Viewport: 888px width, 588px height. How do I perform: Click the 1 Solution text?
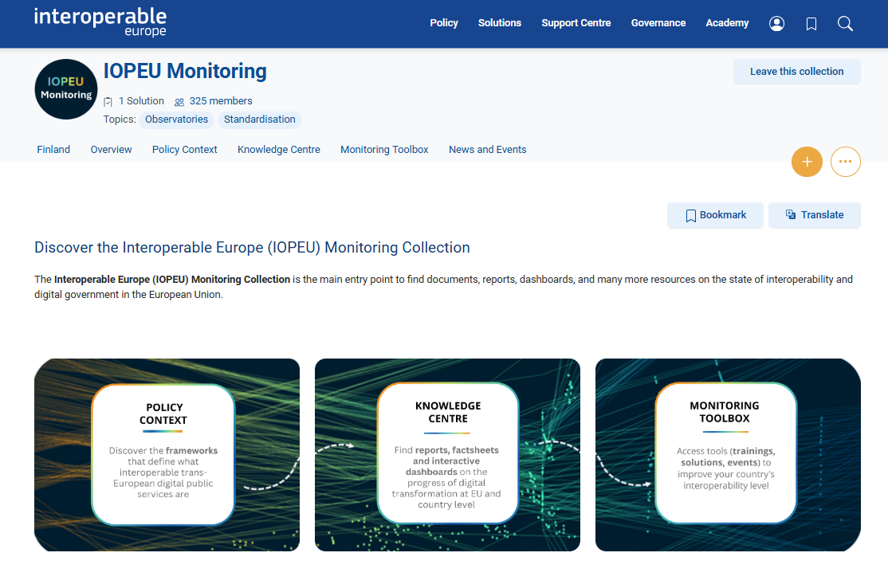coord(141,101)
